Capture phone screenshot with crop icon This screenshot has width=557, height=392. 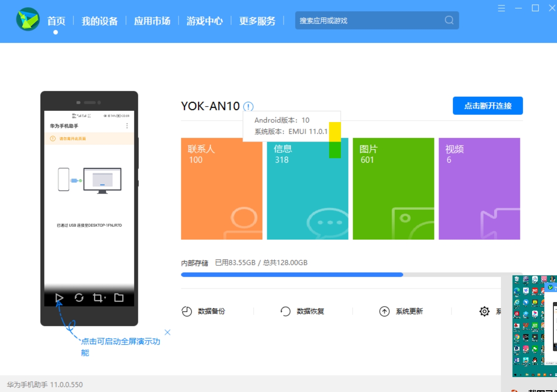[97, 298]
